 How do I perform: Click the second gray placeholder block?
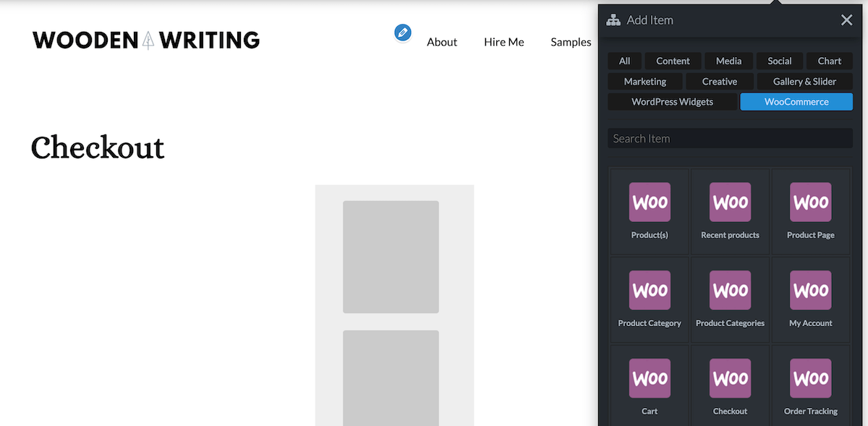(391, 378)
